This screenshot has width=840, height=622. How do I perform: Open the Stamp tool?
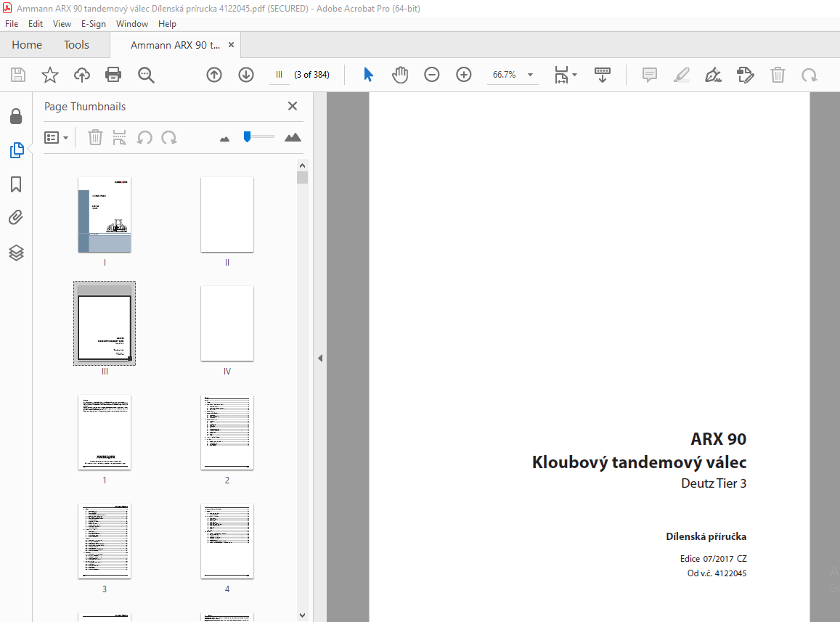coord(745,75)
